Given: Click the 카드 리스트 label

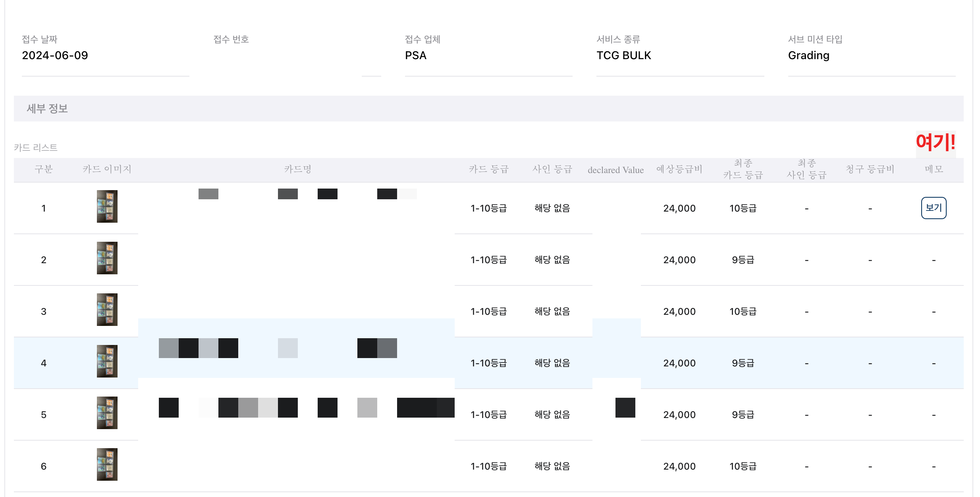Looking at the screenshot, I should [36, 148].
